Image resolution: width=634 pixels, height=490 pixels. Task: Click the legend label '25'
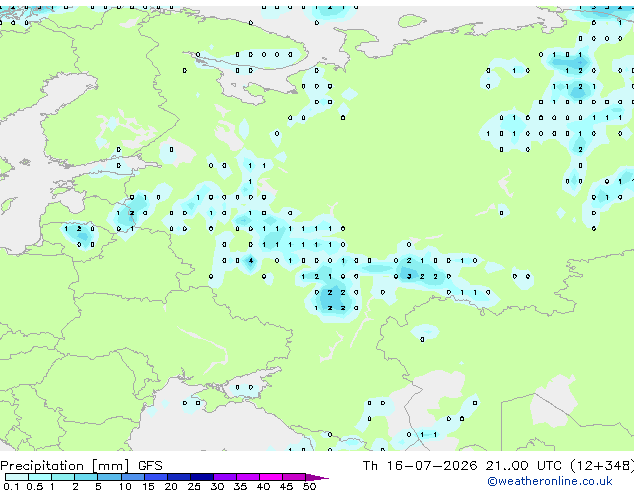194,486
